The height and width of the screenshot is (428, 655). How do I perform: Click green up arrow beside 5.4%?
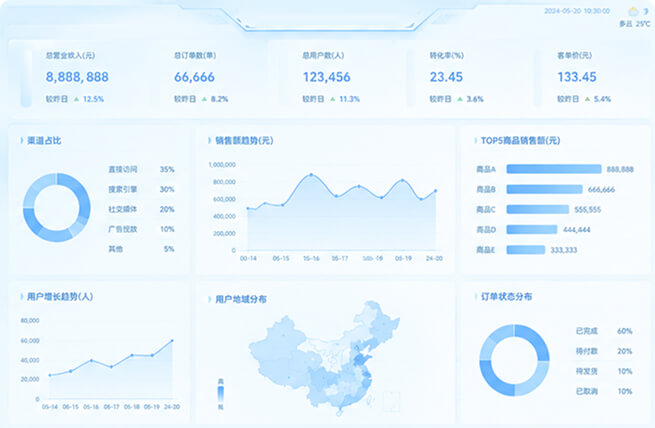588,99
